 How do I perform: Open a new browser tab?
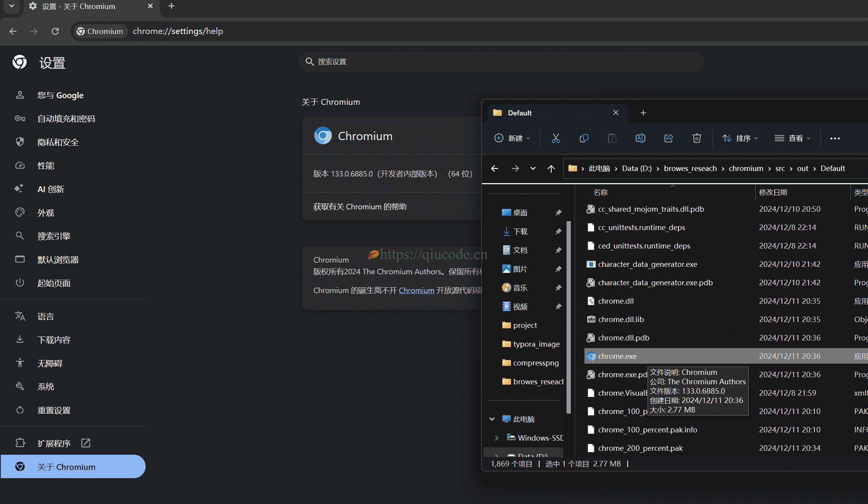171,6
